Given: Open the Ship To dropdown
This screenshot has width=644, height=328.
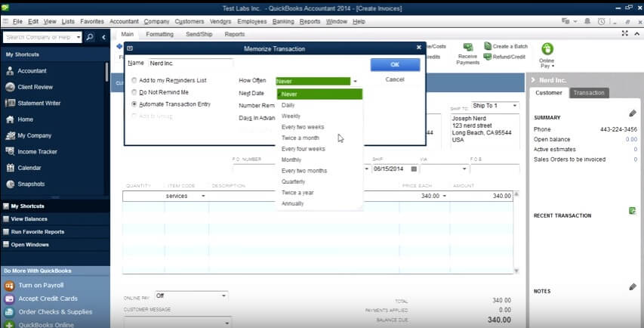Looking at the screenshot, I should 514,106.
